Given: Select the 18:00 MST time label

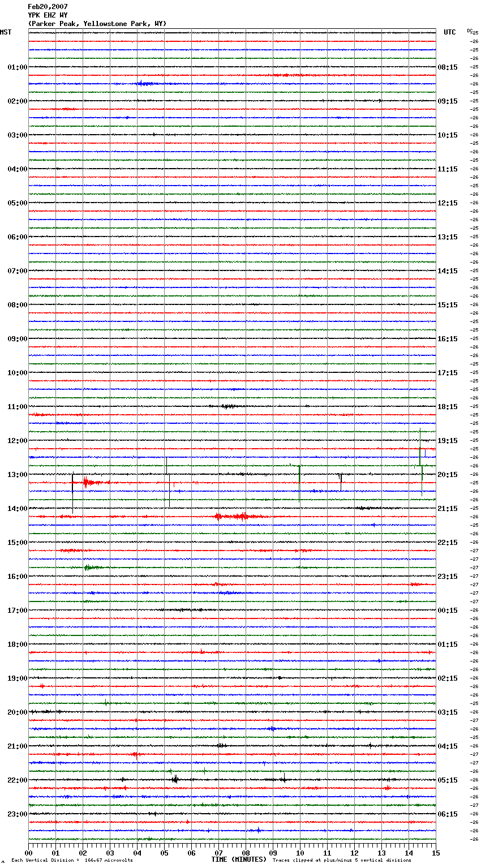Looking at the screenshot, I should [18, 644].
